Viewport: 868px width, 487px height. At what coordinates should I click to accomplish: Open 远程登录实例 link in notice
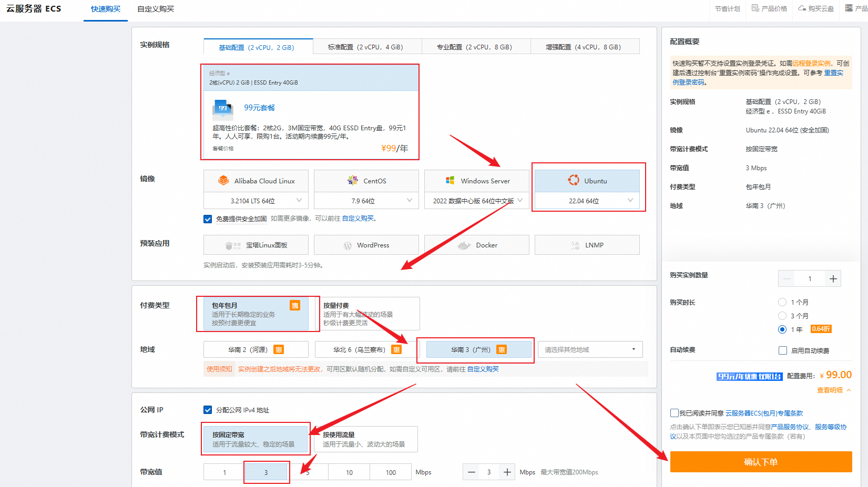coord(812,63)
